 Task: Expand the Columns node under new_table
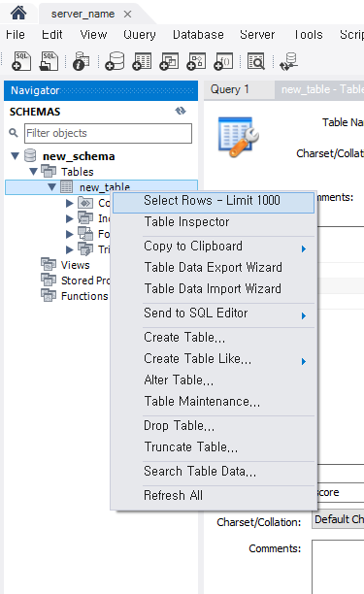[x=69, y=203]
